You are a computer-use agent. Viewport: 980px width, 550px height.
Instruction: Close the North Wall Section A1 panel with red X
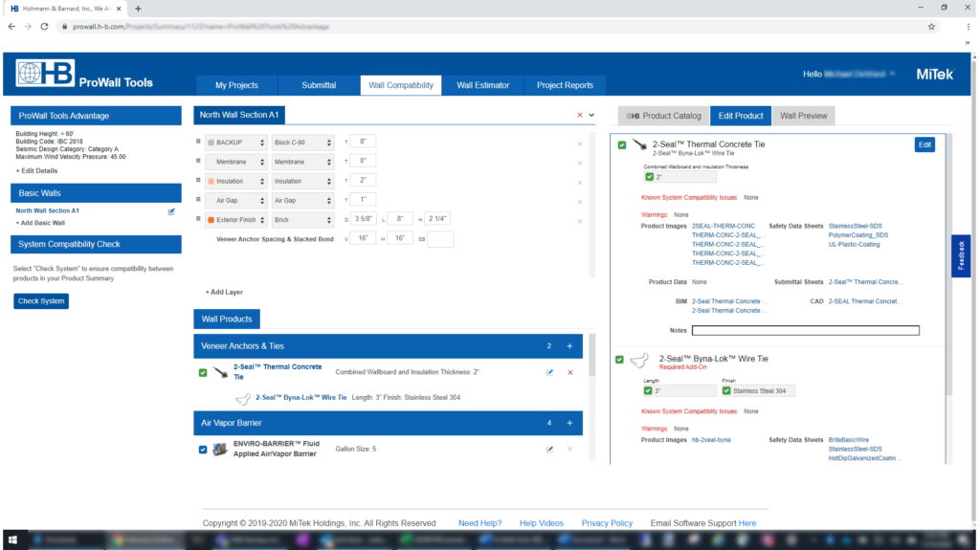(579, 115)
